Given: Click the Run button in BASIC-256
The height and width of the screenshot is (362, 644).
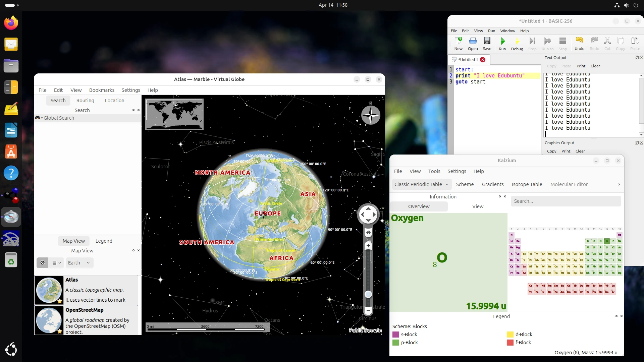Looking at the screenshot, I should 502,44.
